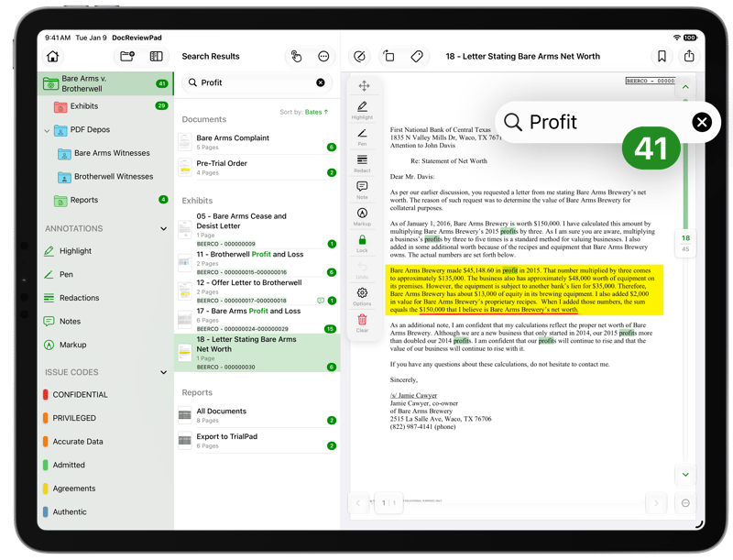Toggle the annotation Lock
This screenshot has width=733, height=560.
click(x=362, y=243)
